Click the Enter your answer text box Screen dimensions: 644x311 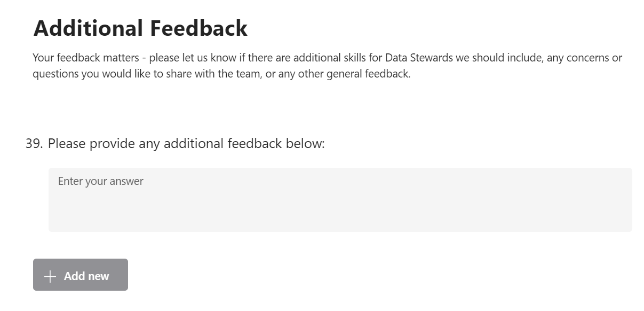pyautogui.click(x=340, y=199)
